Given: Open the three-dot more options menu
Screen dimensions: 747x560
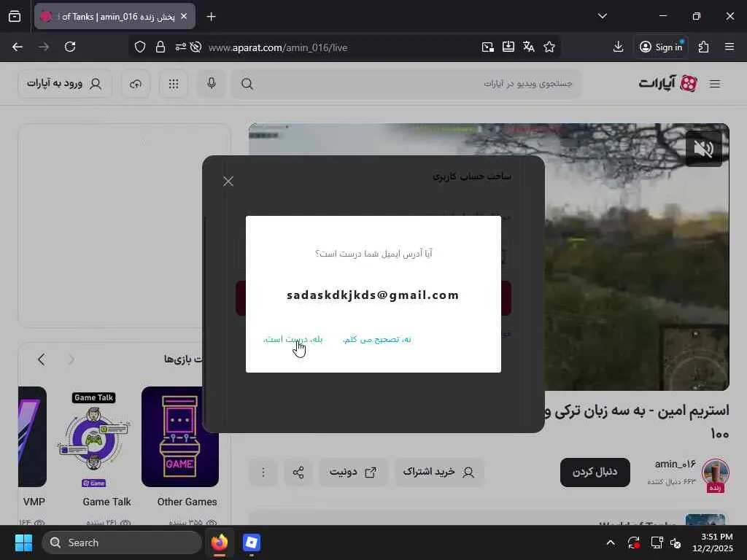Looking at the screenshot, I should pyautogui.click(x=263, y=472).
